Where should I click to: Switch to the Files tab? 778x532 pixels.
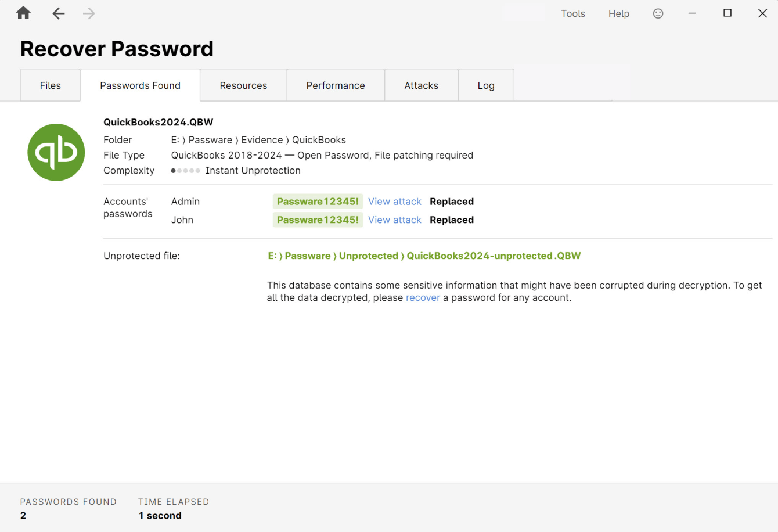[x=51, y=85]
